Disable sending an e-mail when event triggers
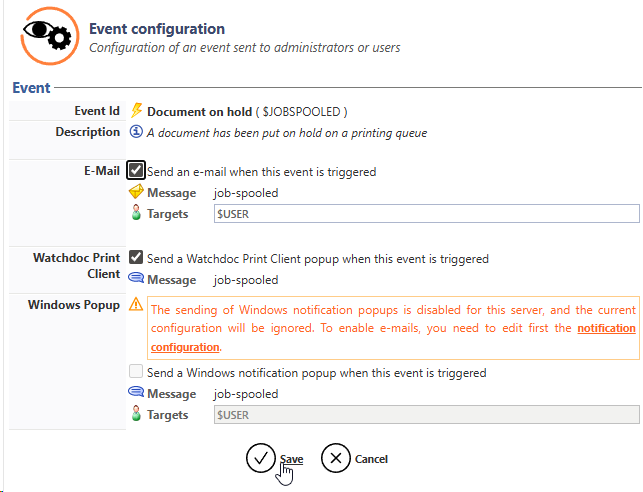 136,171
